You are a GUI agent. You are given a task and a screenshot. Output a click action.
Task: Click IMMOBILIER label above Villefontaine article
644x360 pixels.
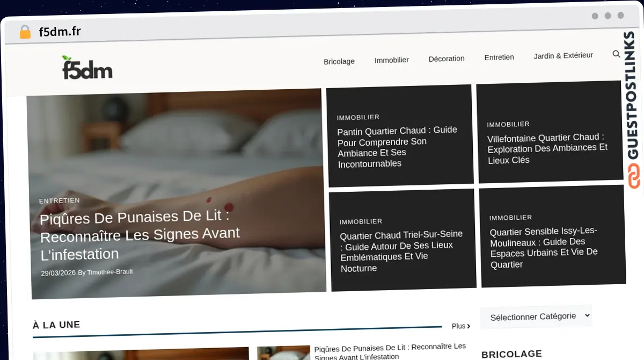[x=508, y=124]
